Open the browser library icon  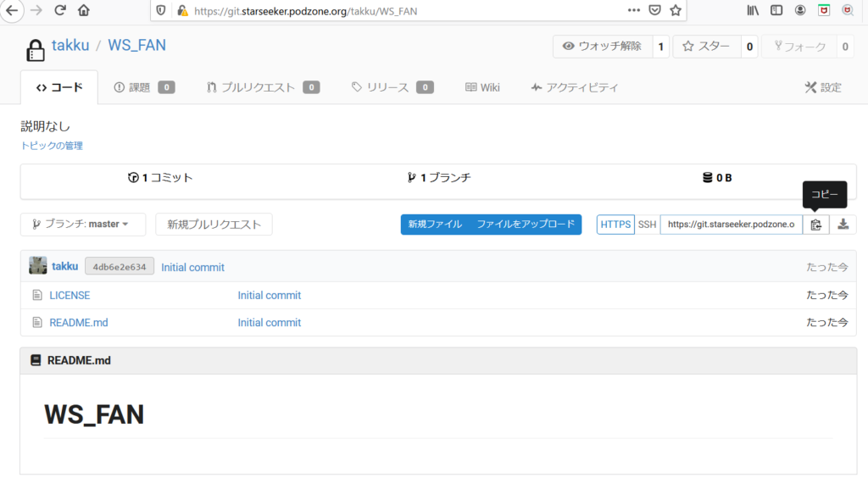[753, 11]
